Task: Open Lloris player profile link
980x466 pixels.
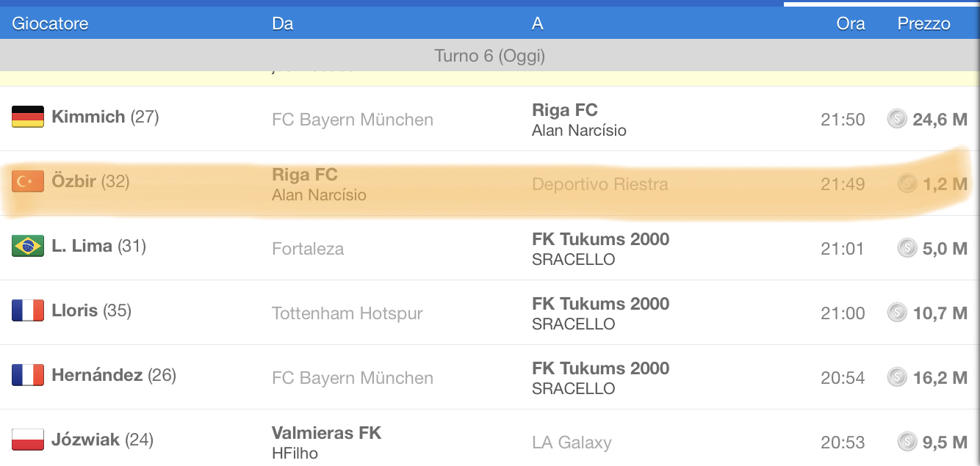Action: pyautogui.click(x=75, y=310)
